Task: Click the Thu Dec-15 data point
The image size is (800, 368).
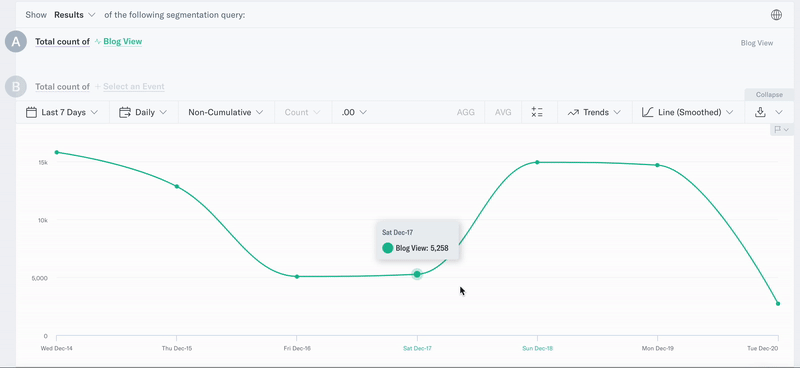Action: tap(177, 186)
